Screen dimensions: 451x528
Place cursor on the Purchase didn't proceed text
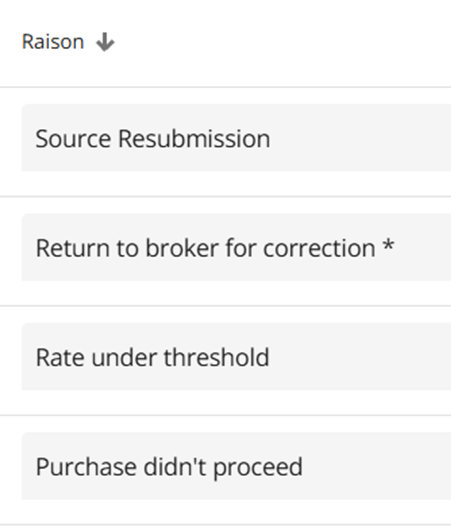tap(169, 467)
